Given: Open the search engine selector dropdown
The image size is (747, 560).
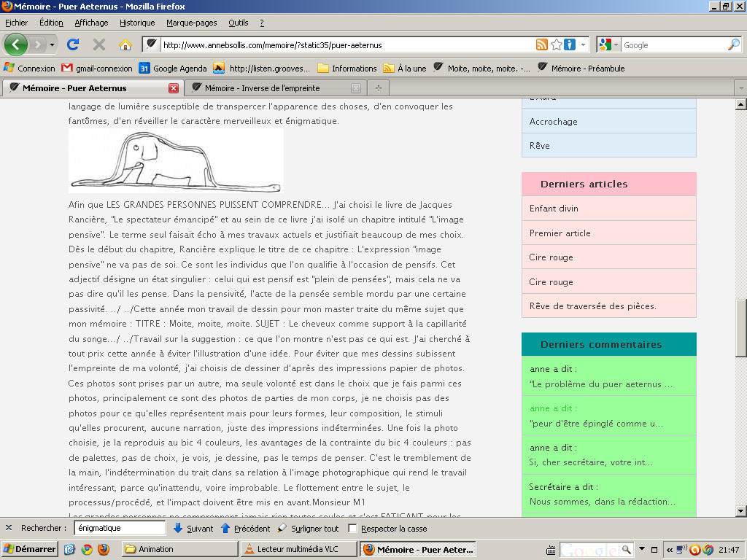Looking at the screenshot, I should coord(616,44).
